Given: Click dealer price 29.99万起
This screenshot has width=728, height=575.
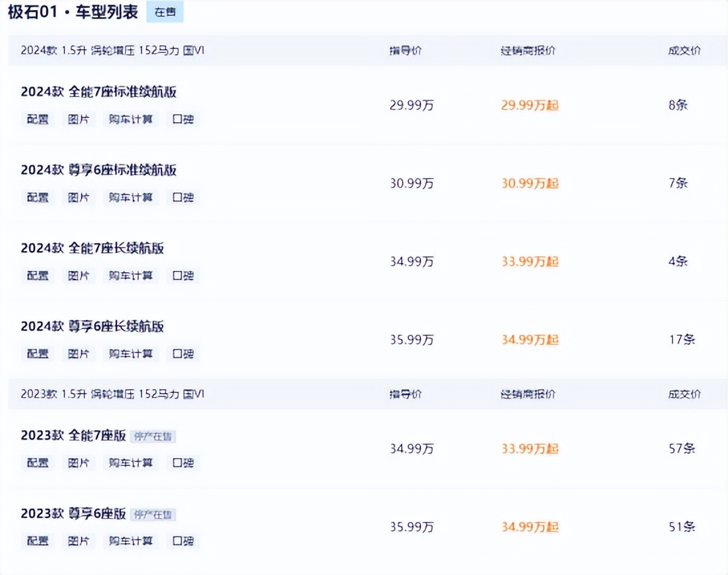Looking at the screenshot, I should (x=530, y=106).
